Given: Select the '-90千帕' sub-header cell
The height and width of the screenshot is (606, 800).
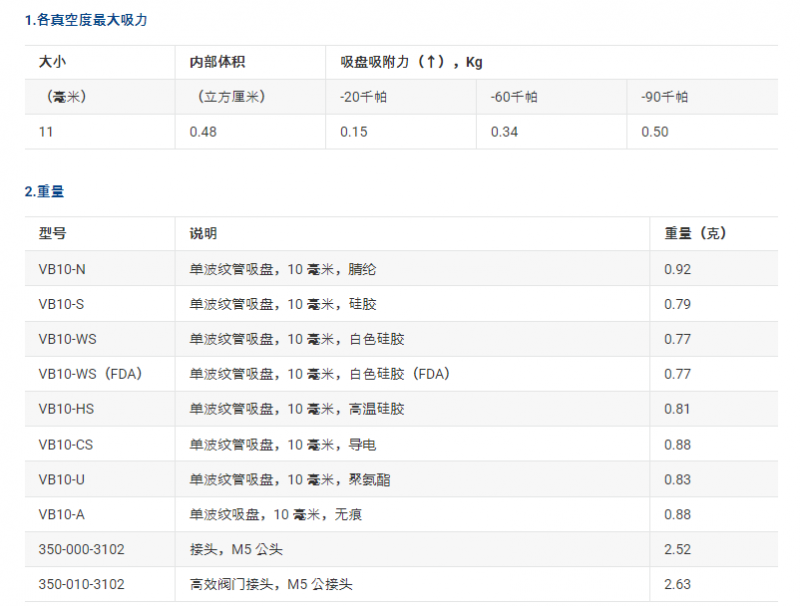Looking at the screenshot, I should click(664, 97).
